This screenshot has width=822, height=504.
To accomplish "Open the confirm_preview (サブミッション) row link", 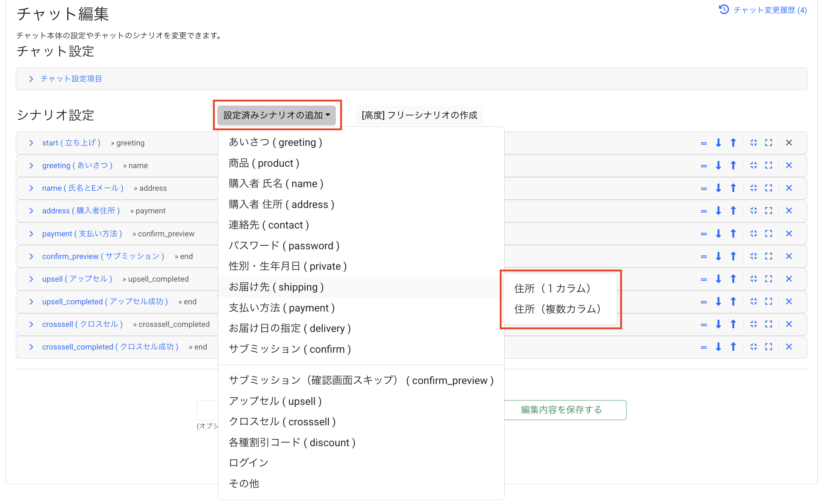I will 103,256.
